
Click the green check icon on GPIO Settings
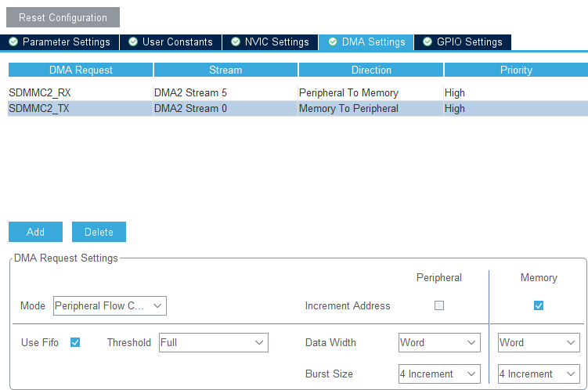pyautogui.click(x=427, y=42)
